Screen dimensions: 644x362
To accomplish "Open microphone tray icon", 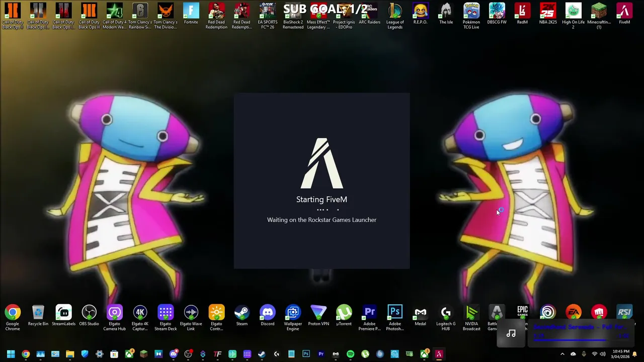I will [584, 354].
